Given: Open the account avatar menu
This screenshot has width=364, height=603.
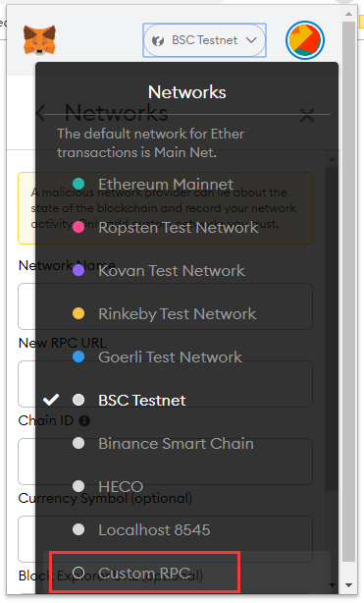Looking at the screenshot, I should 305,40.
